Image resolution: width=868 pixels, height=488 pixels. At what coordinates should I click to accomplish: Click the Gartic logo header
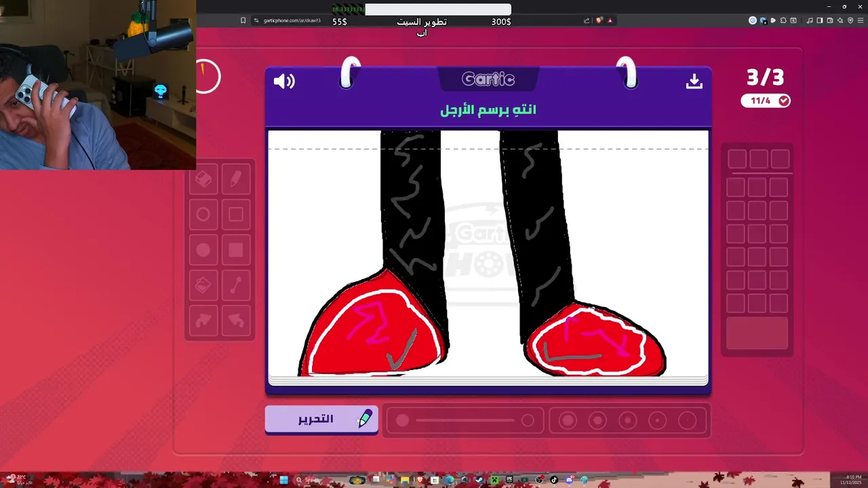click(x=488, y=79)
